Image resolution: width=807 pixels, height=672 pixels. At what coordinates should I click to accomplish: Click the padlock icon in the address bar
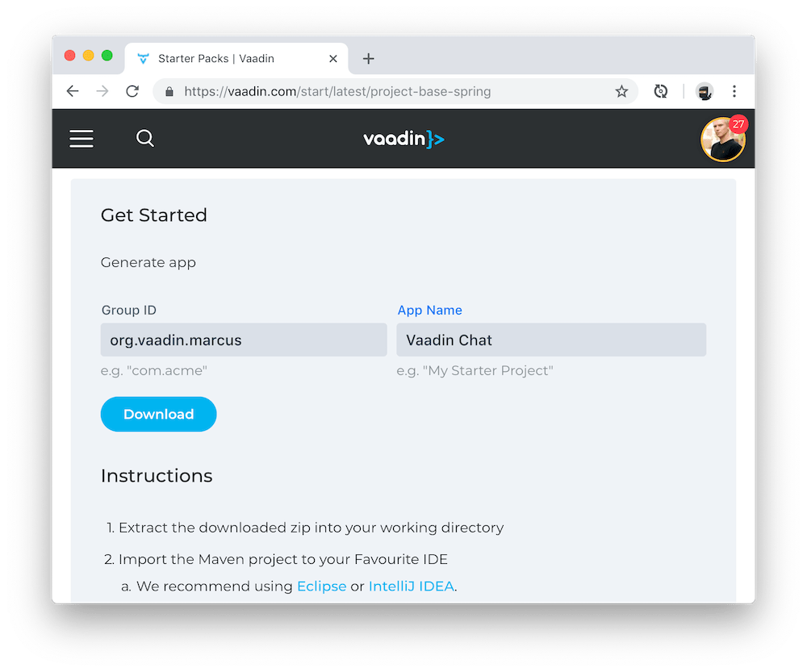[x=169, y=91]
